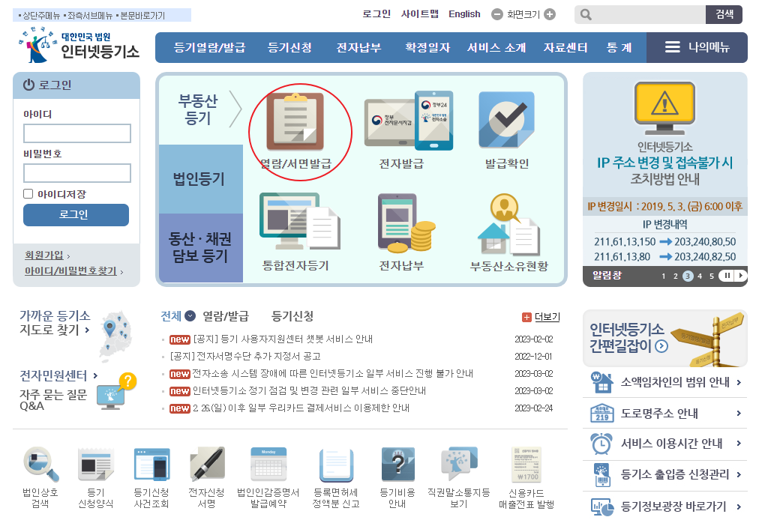Click the 법인상호 검색 magnifier icon

coord(41,465)
